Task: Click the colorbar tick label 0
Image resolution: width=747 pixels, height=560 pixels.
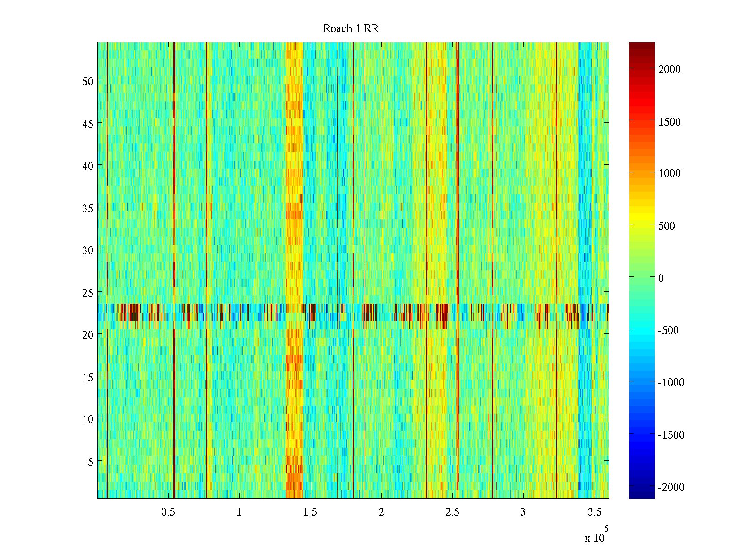Action: [661, 278]
